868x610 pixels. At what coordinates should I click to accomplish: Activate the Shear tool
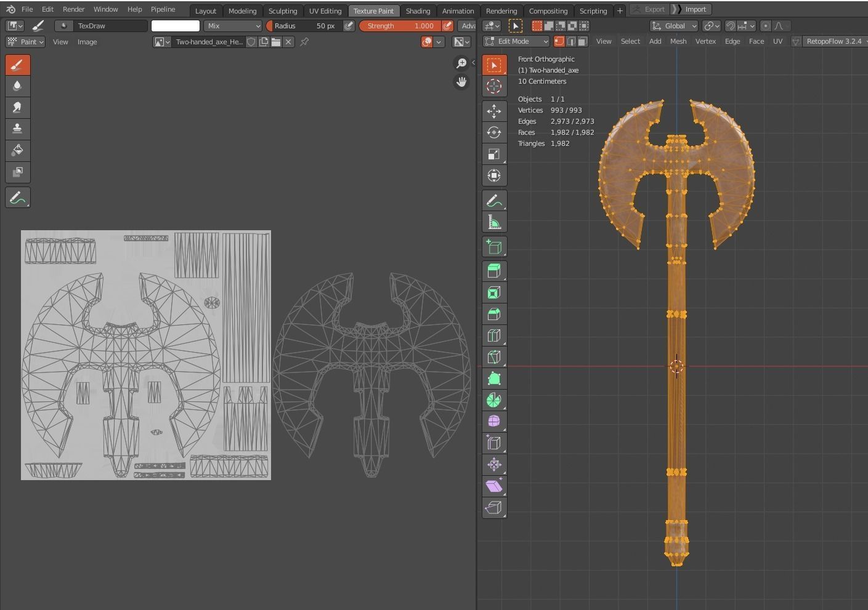point(494,486)
